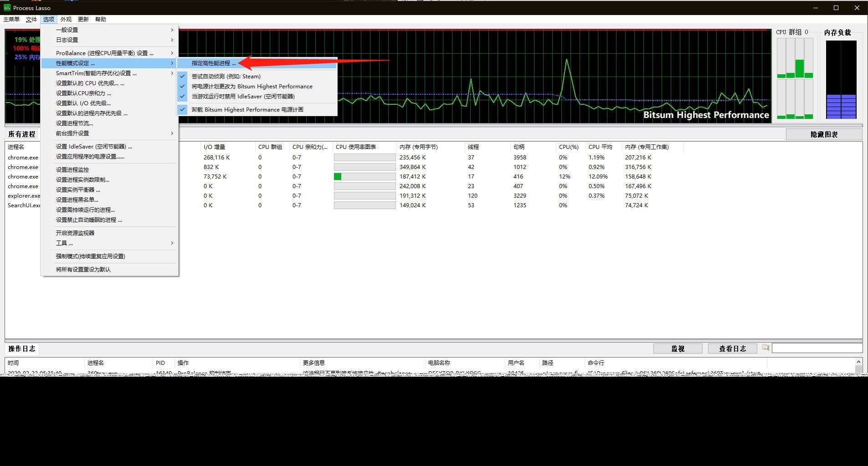The image size is (868, 466).
Task: Click the 268,116 K I/O value
Action: pos(216,157)
